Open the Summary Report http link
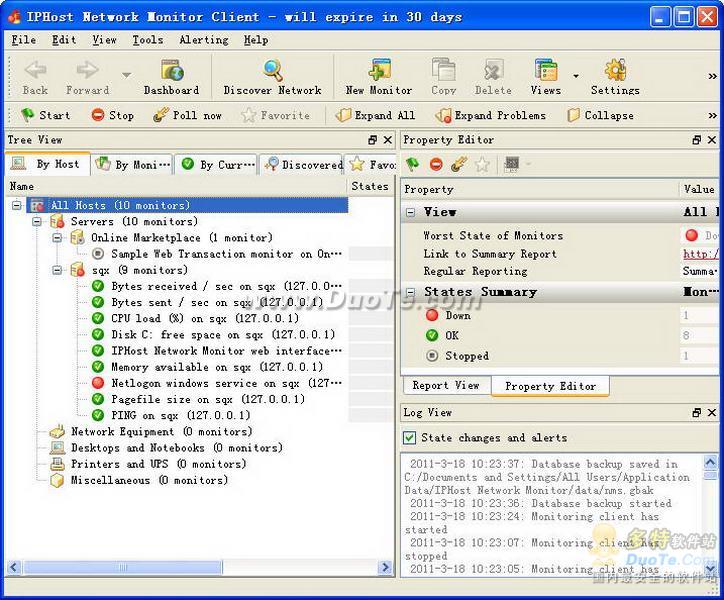 click(x=700, y=254)
